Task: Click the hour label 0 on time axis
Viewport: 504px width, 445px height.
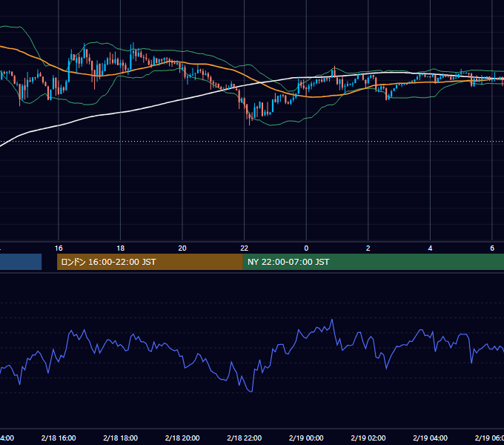Action: (x=306, y=248)
